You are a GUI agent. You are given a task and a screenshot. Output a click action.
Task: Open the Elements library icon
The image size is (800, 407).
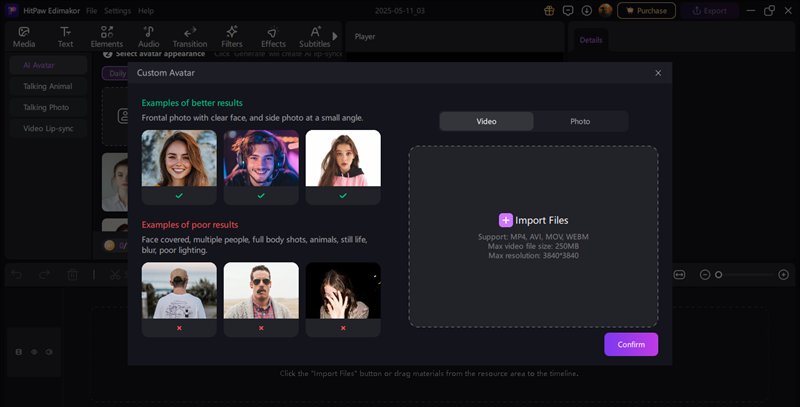click(106, 33)
